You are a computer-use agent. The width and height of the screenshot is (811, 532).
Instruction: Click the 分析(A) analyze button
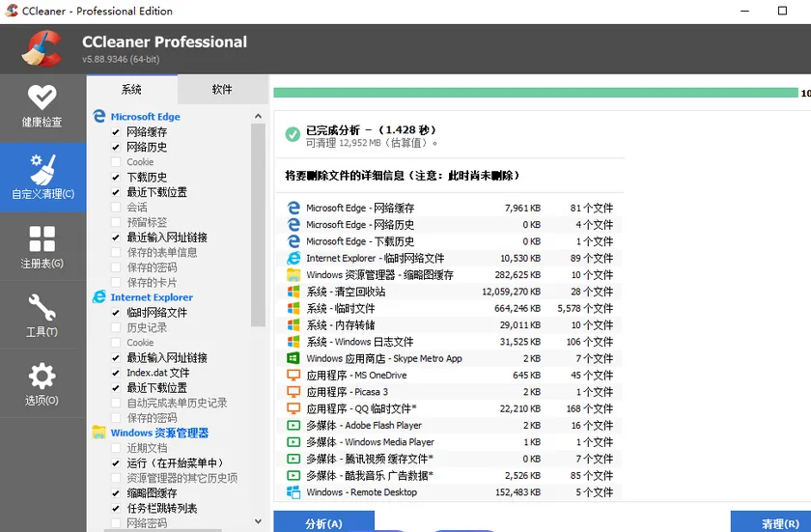[323, 522]
